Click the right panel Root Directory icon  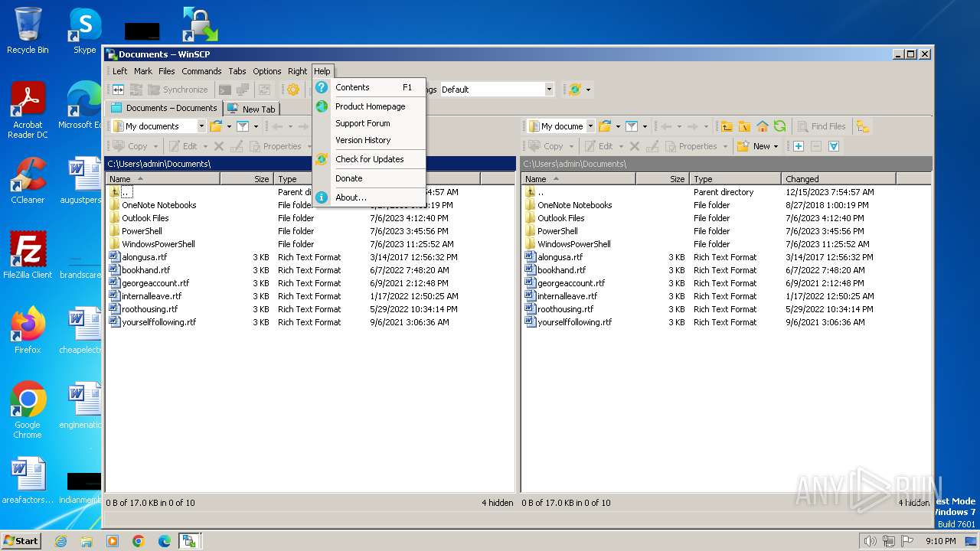(x=744, y=126)
